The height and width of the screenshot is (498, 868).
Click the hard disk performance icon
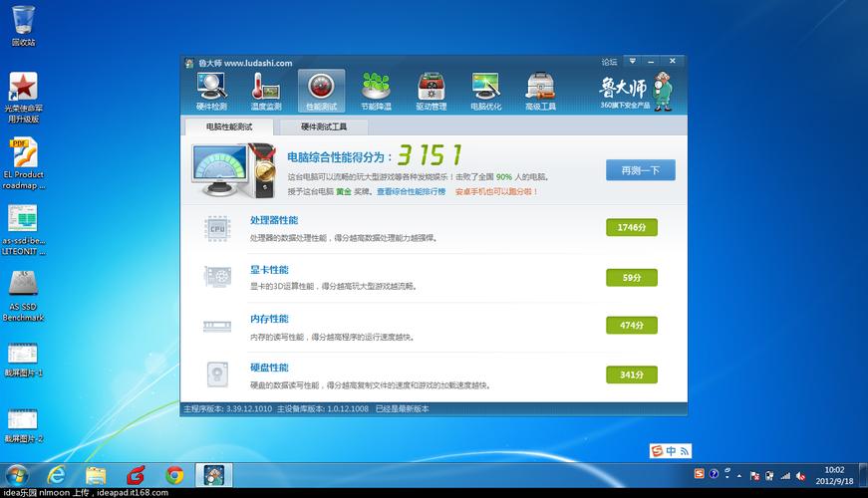click(x=217, y=374)
